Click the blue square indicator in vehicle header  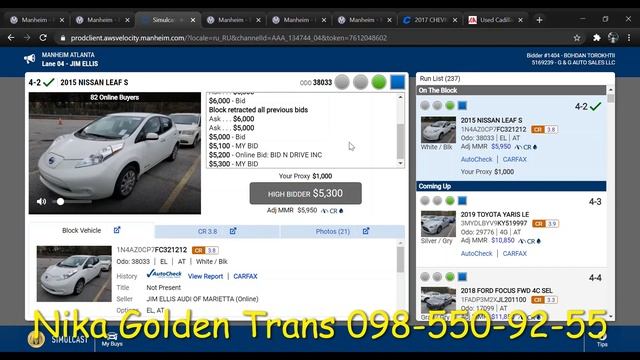click(x=398, y=82)
